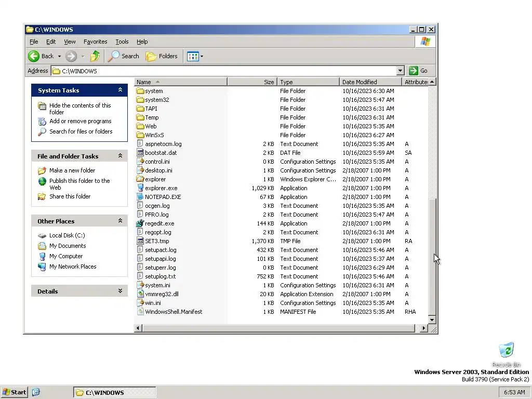532x399 pixels.
Task: Click the horizontal scrollbar left arrow
Action: pos(138,328)
